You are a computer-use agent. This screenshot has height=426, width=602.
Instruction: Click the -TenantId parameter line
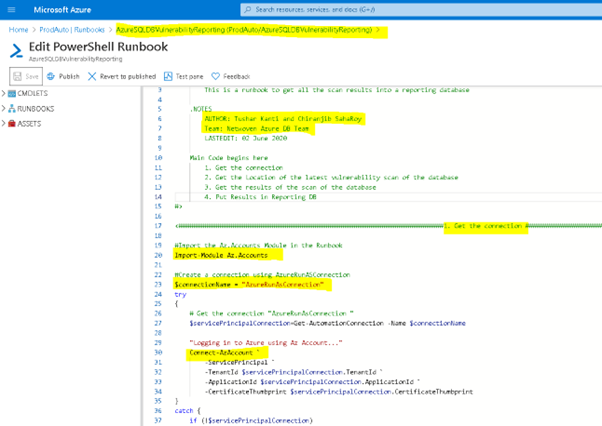click(x=294, y=372)
